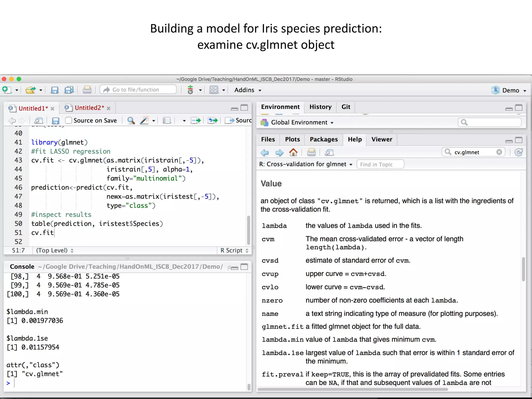The image size is (532, 399).
Task: Click the Find in Topic field
Action: (380, 164)
